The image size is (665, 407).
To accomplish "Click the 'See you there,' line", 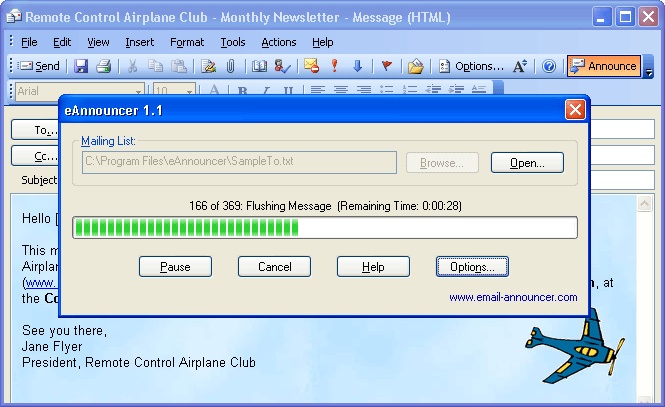I will (64, 330).
